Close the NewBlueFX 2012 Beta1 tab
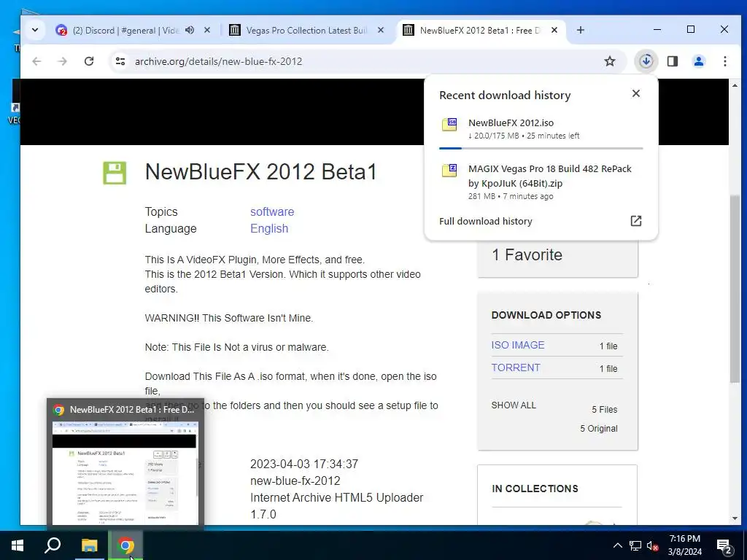 point(554,30)
